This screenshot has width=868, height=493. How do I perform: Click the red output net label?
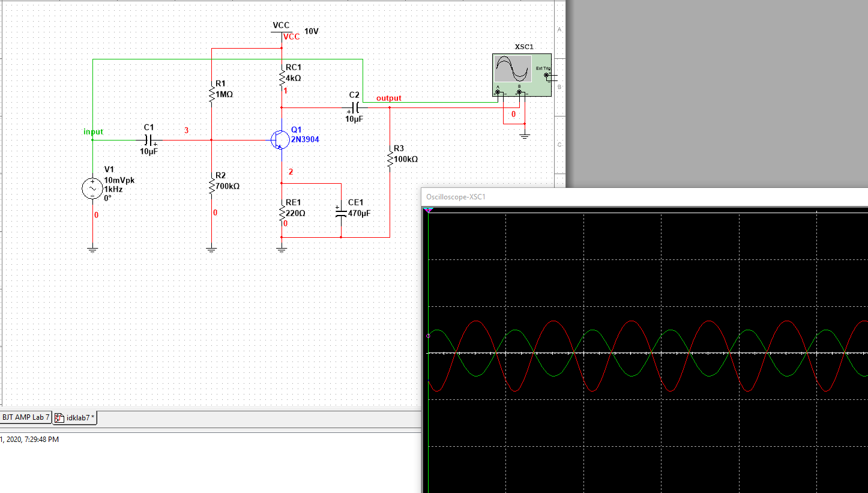point(388,98)
